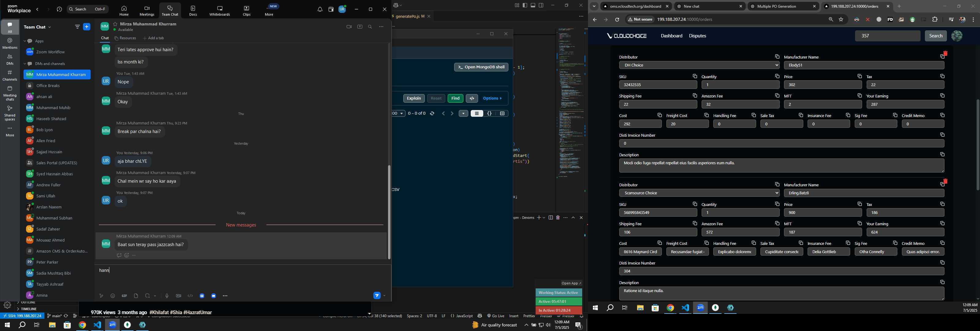
Task: Create new chat with plus button
Action: tap(87, 27)
